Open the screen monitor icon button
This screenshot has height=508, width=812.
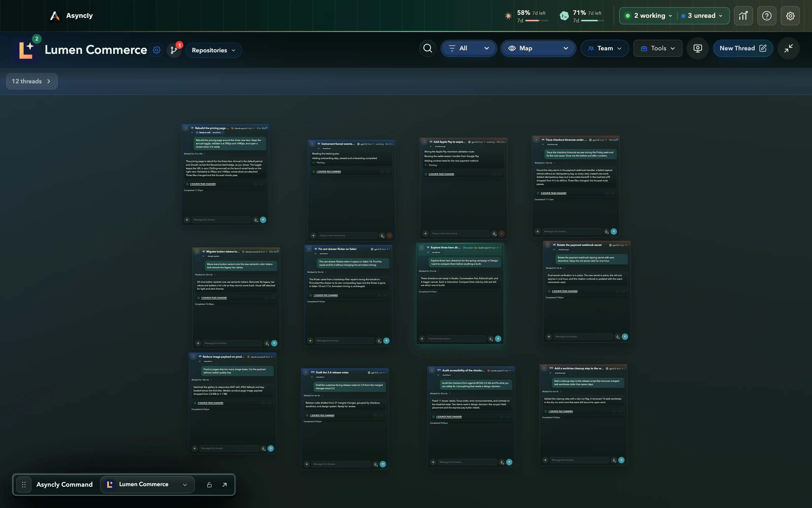click(698, 48)
